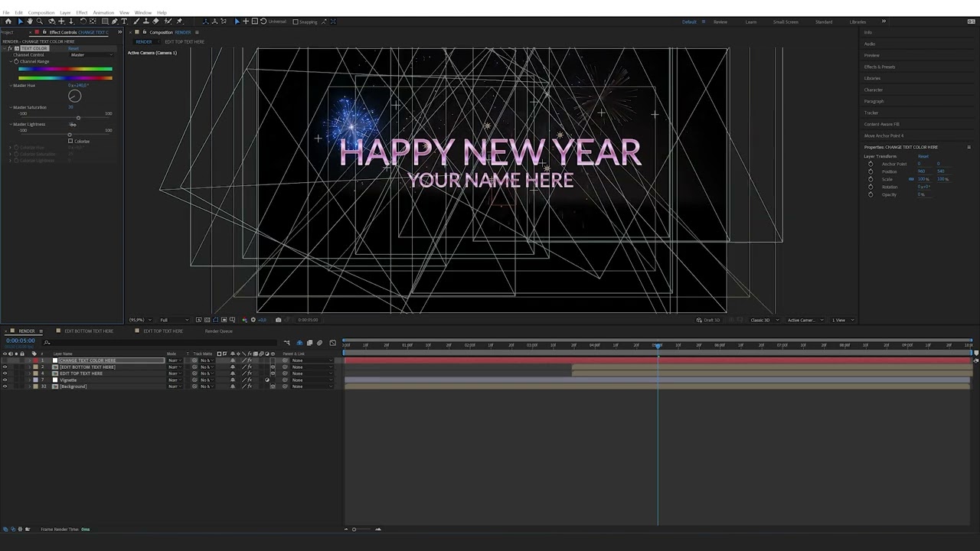Hide the Background layer
The height and width of the screenshot is (551, 980).
point(5,386)
